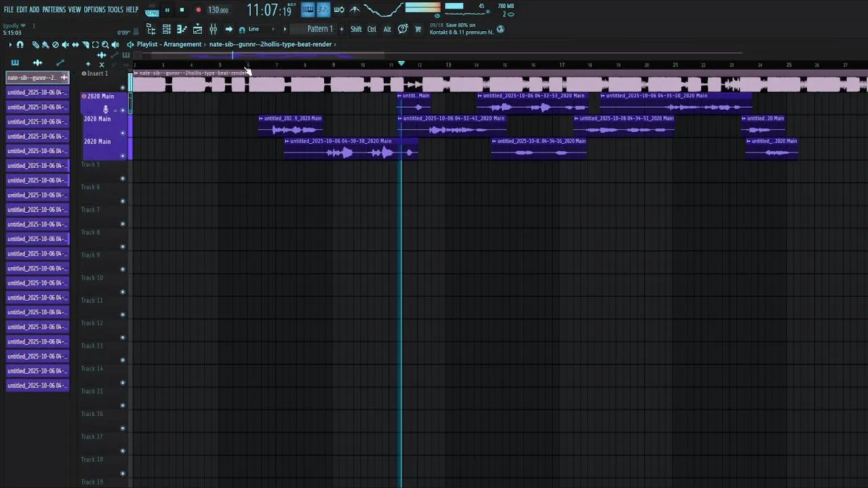The image size is (868, 488).
Task: Open the playlist options arrow menu
Action: point(10,44)
